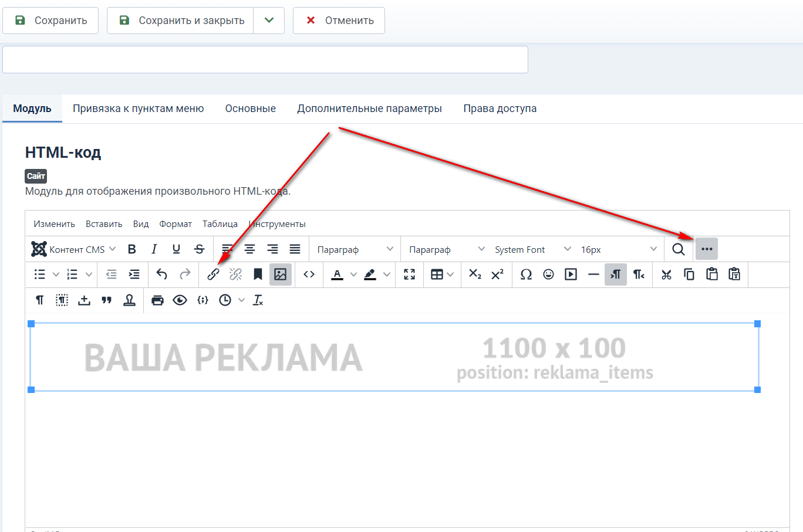The image size is (803, 532).
Task: Click the preview eye icon
Action: pyautogui.click(x=180, y=300)
